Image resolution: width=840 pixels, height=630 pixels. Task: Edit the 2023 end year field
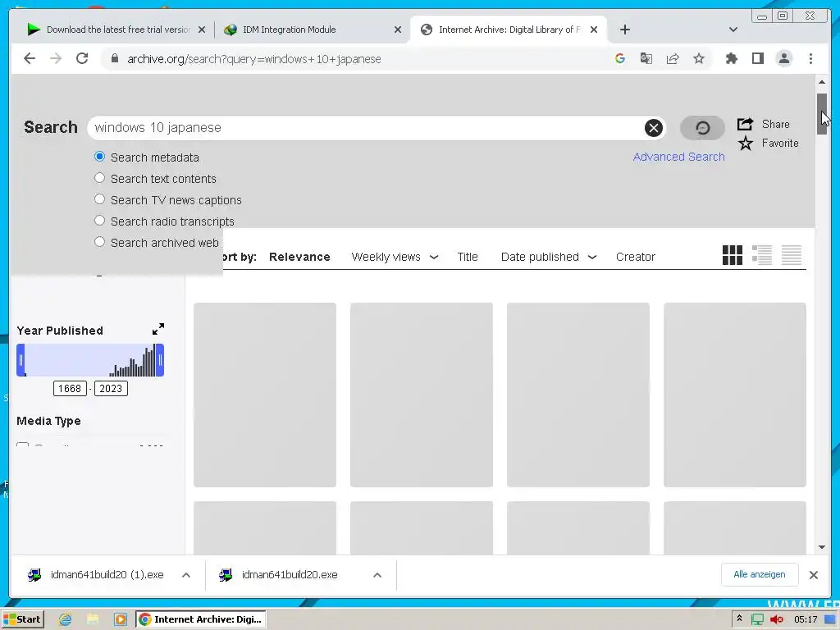[x=111, y=388]
